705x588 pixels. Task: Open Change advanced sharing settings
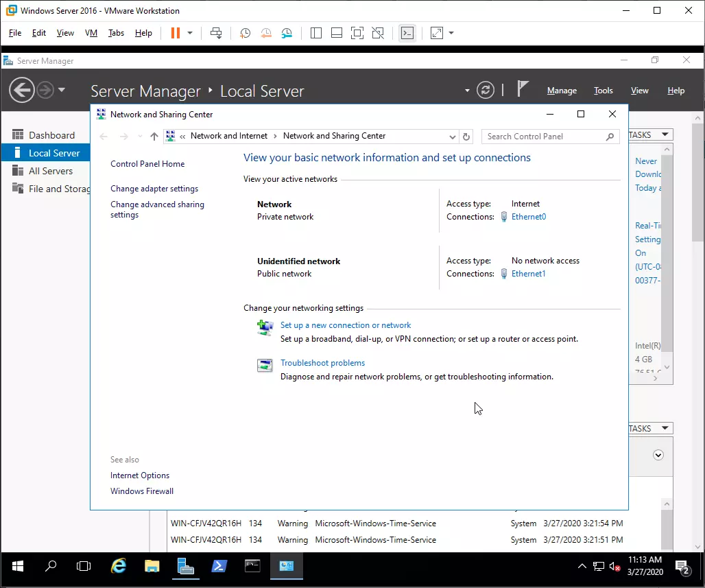[157, 209]
